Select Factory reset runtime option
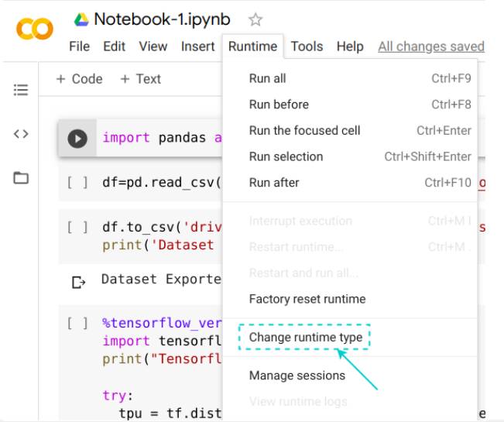The width and height of the screenshot is (504, 422). pos(307,299)
